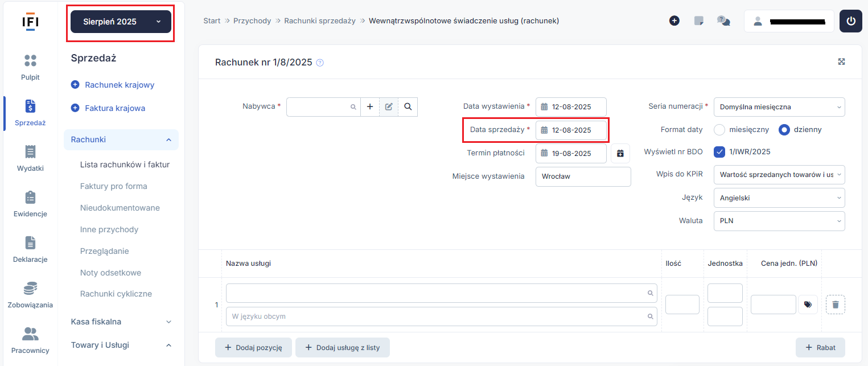Click price tag icon in row 1
Viewport: 868px width, 366px height.
coord(808,305)
